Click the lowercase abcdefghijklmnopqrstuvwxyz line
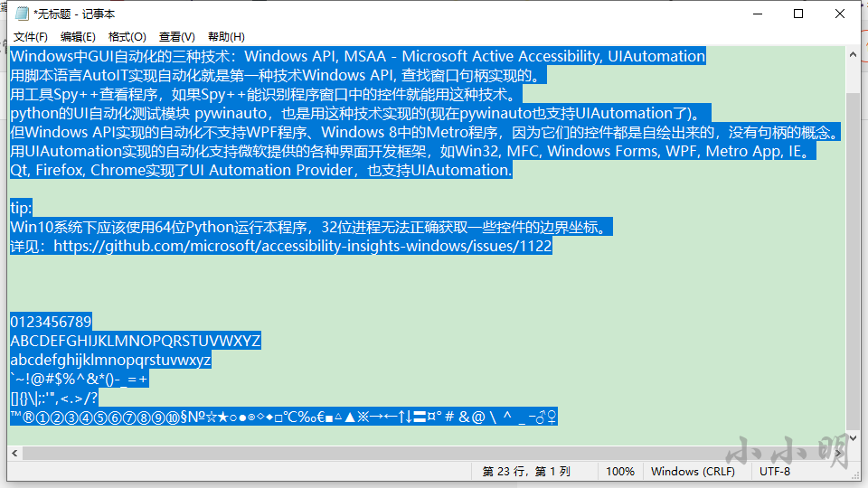 tap(110, 361)
